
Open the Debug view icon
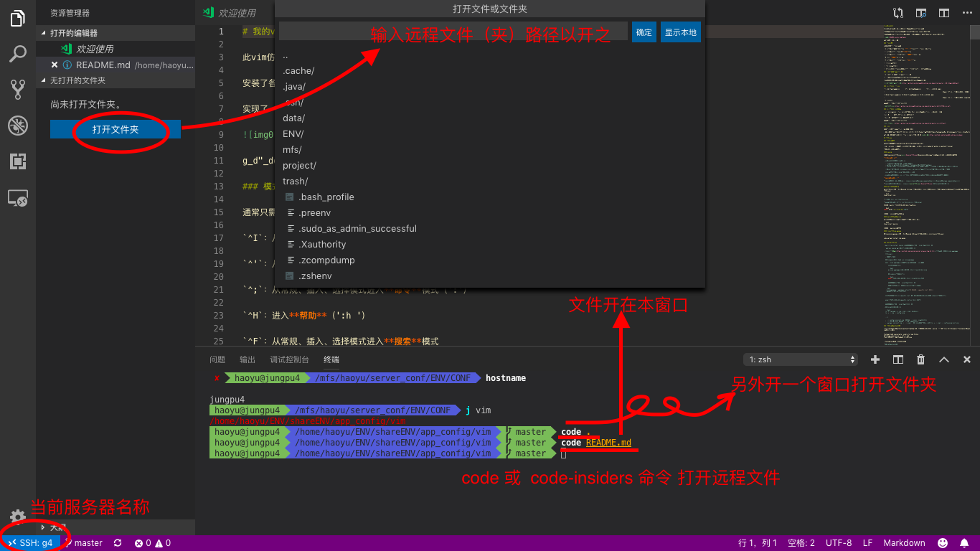[18, 126]
